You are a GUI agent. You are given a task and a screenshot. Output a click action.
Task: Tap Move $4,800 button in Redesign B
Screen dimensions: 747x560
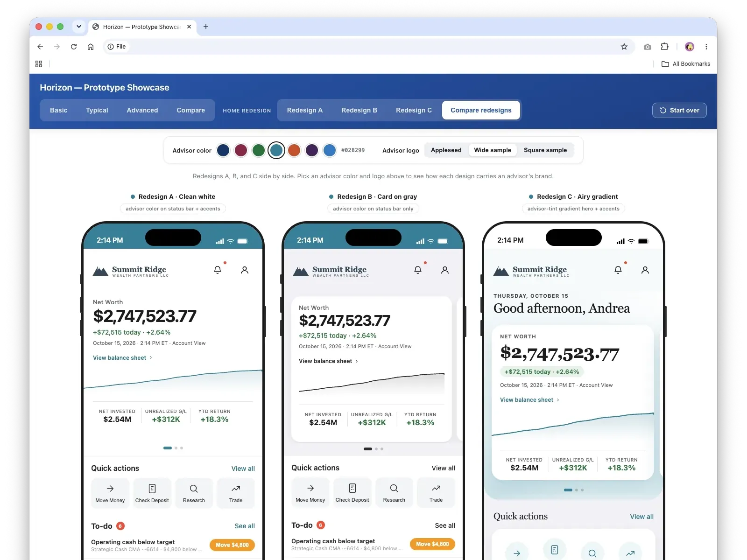[x=432, y=544]
